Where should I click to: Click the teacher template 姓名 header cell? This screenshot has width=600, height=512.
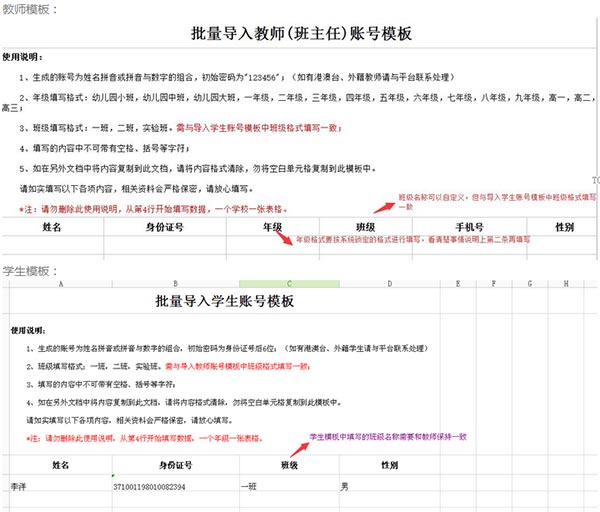(x=52, y=227)
